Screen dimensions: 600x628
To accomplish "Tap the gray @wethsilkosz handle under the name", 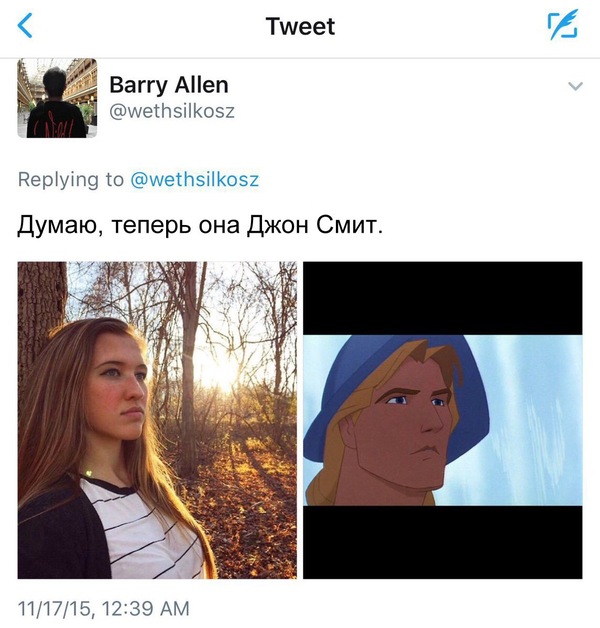I will pos(172,111).
